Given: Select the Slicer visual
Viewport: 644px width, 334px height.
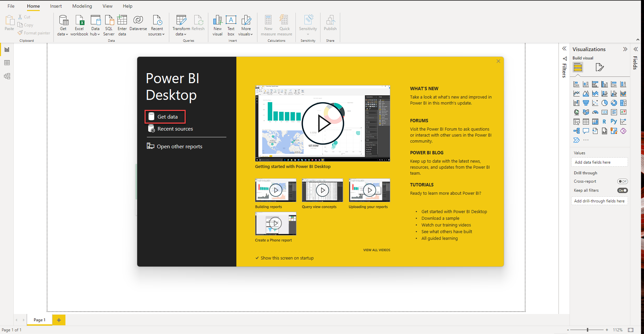Looking at the screenshot, I should 577,122.
